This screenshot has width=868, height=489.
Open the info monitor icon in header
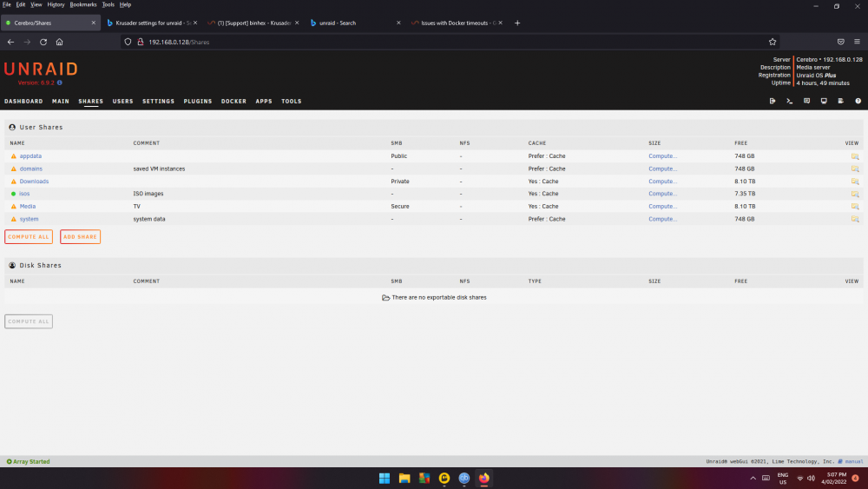point(824,102)
